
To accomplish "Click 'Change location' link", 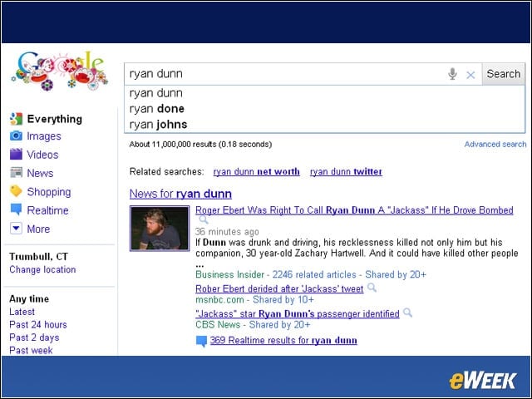I will click(x=42, y=269).
